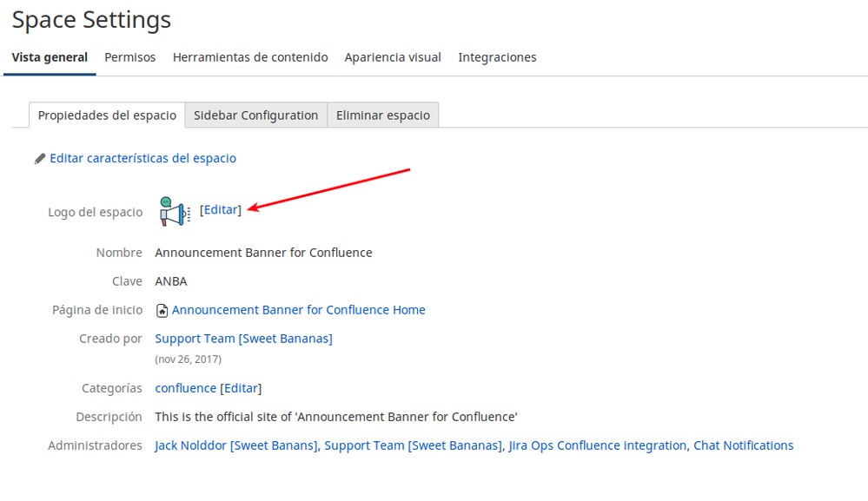This screenshot has width=868, height=501.
Task: Click the 'Space Settings' page heading
Action: [91, 20]
